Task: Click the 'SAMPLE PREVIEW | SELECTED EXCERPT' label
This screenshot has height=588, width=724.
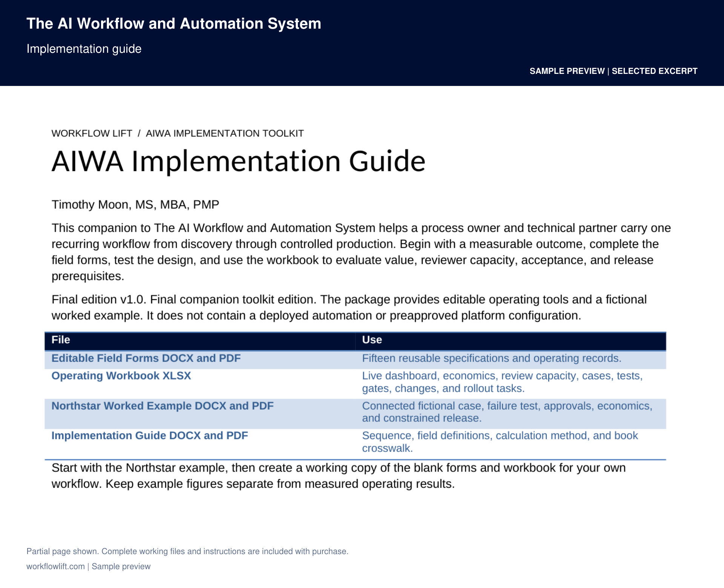Action: [614, 71]
